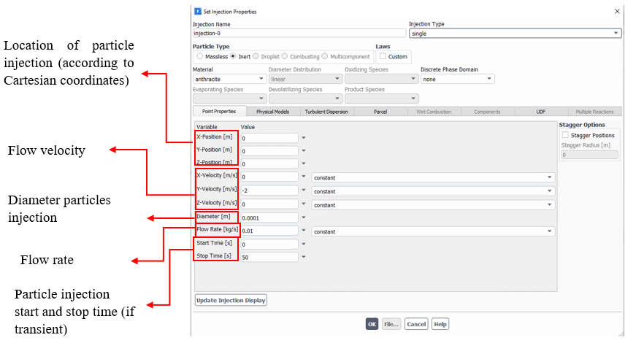Switch to the Physical Models tab

tap(272, 112)
